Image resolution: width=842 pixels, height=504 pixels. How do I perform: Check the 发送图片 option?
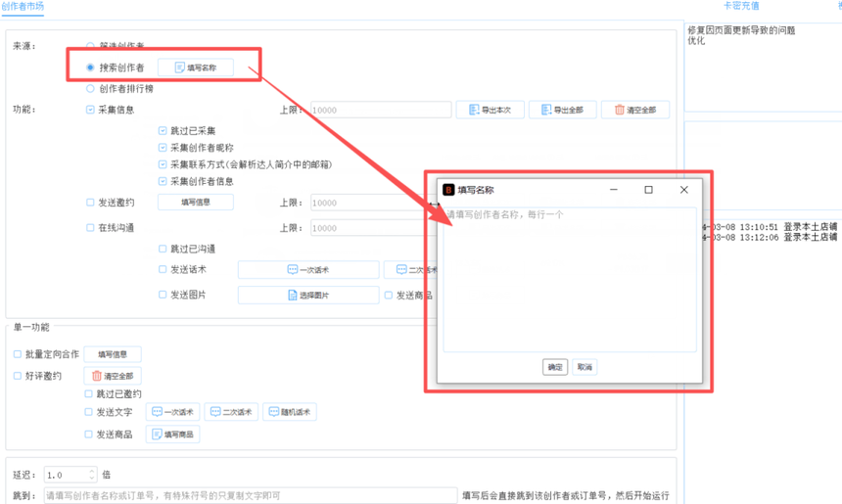163,295
